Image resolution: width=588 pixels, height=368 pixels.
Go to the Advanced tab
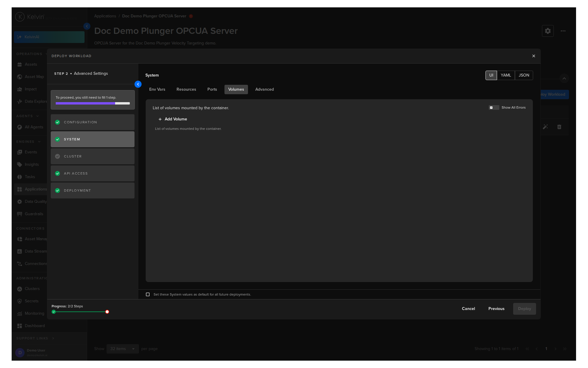pos(265,89)
